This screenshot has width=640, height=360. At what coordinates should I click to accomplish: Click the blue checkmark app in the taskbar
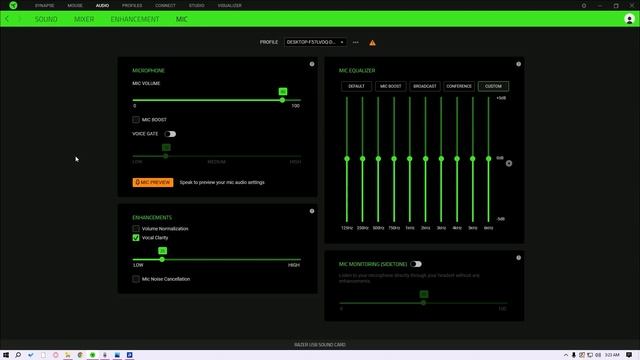31,355
